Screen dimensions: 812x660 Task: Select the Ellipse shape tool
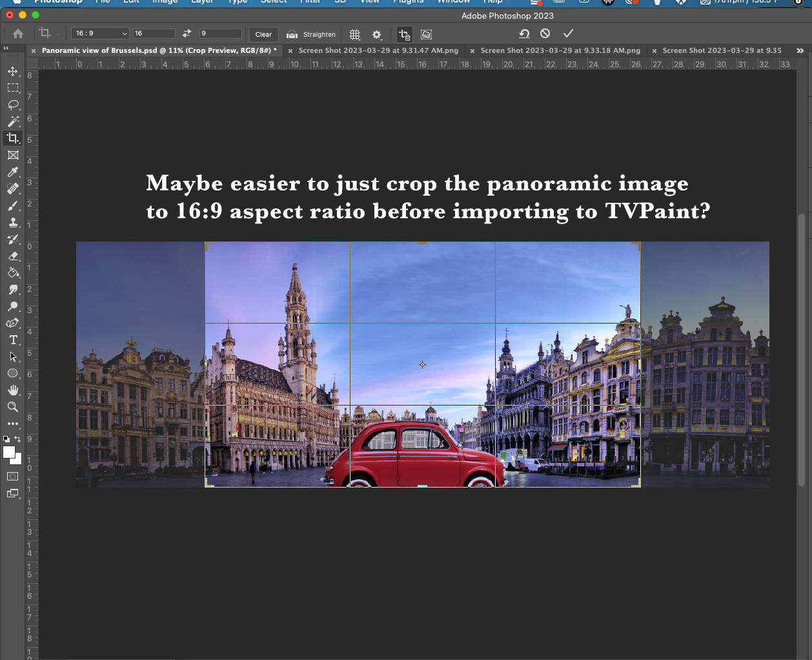13,373
